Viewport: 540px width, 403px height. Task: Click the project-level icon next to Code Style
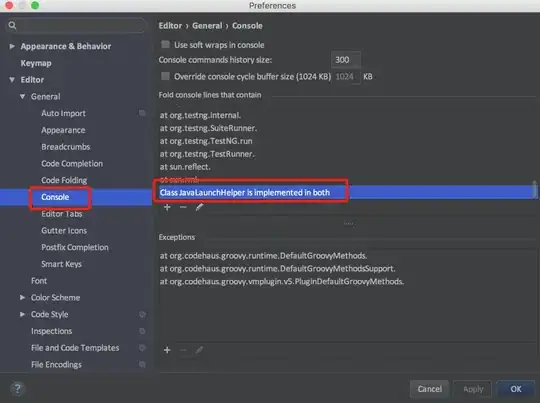tap(142, 314)
